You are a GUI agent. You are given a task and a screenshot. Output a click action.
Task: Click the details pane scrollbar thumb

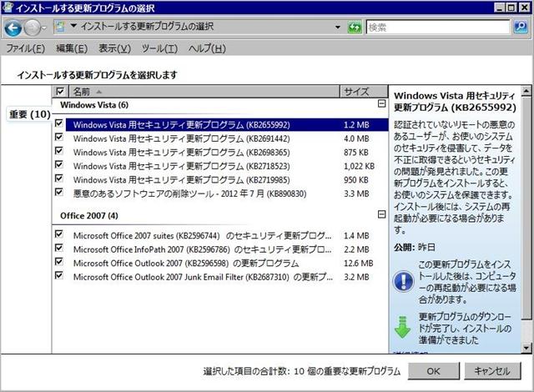(x=526, y=207)
